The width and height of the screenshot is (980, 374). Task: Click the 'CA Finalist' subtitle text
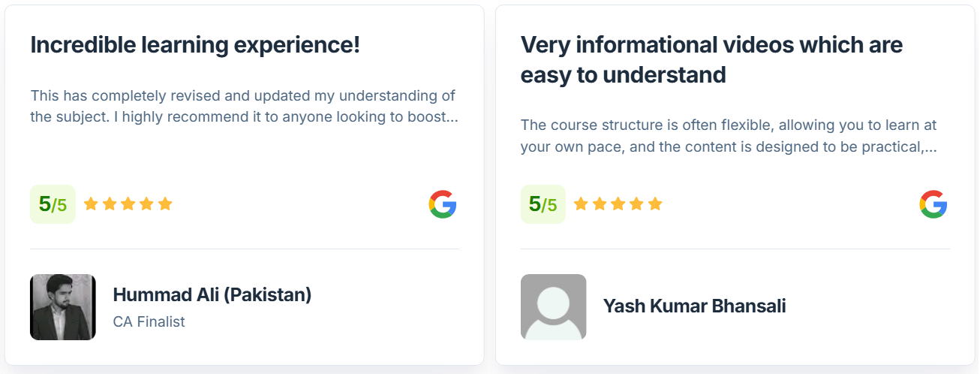149,322
